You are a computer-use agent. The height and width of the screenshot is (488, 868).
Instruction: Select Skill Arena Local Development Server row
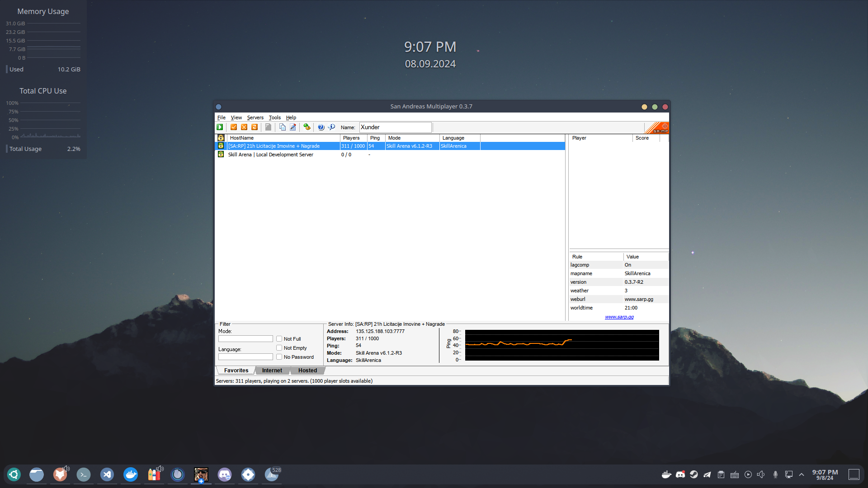(x=390, y=155)
